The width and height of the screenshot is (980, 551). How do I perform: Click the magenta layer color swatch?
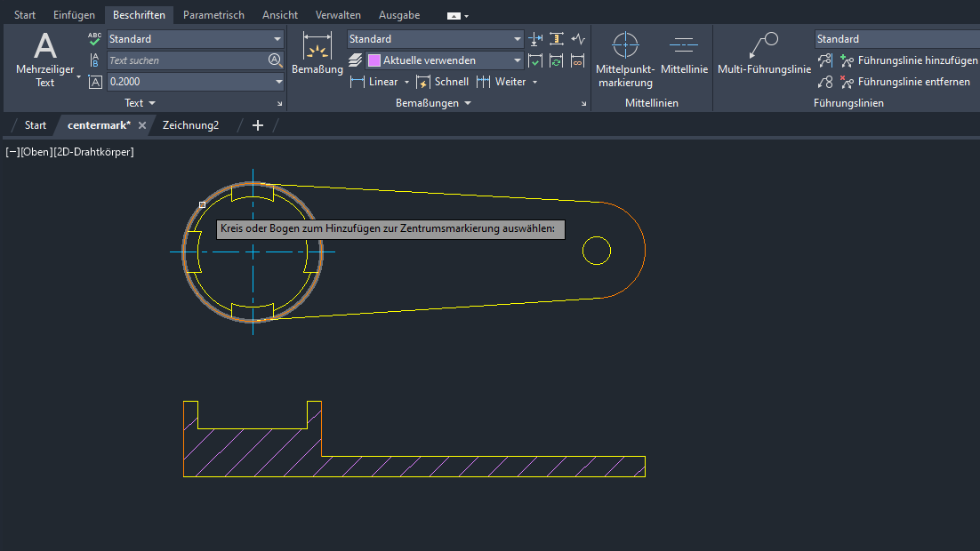[374, 60]
